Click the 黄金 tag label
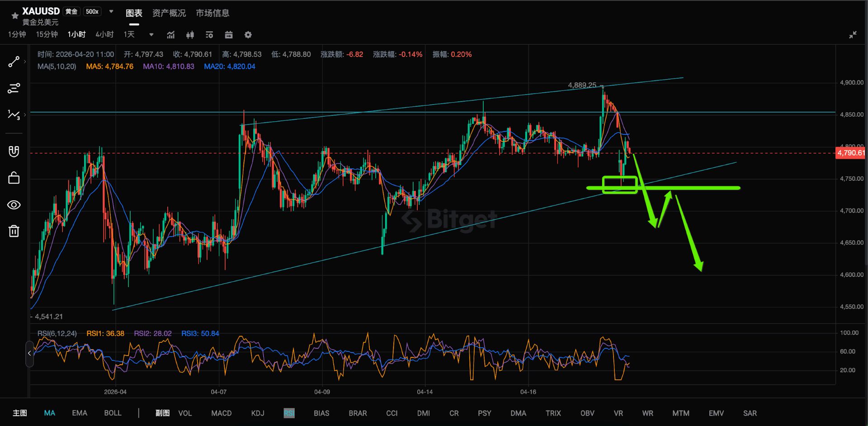868x426 pixels. coord(71,11)
